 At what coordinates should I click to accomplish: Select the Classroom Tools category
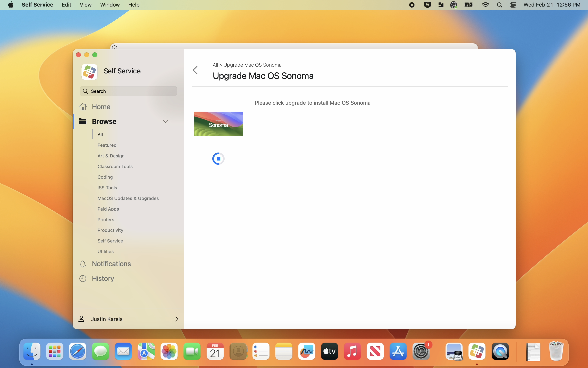pyautogui.click(x=115, y=166)
